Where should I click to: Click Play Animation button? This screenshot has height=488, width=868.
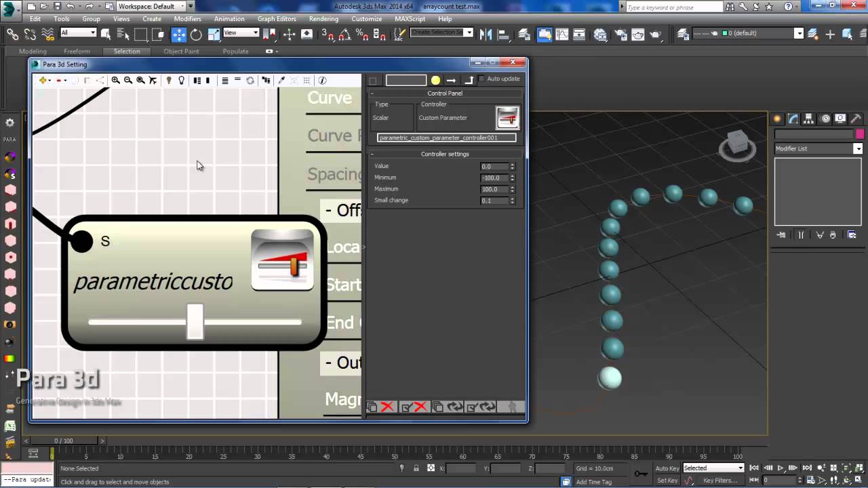(781, 468)
